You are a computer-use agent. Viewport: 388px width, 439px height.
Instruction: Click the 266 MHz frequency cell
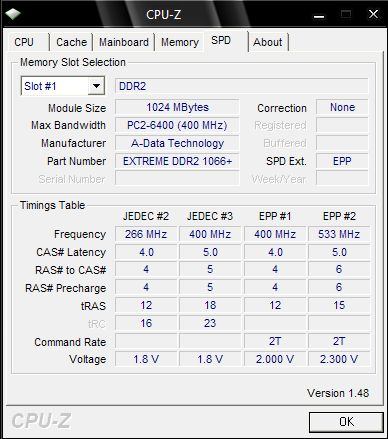click(x=146, y=234)
